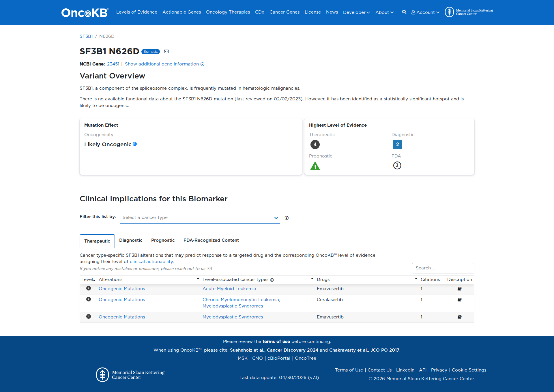Click the Emavusertib cell in Acute Myeloid Leukemia row
Screen dimensions: 554x392
click(x=367, y=289)
